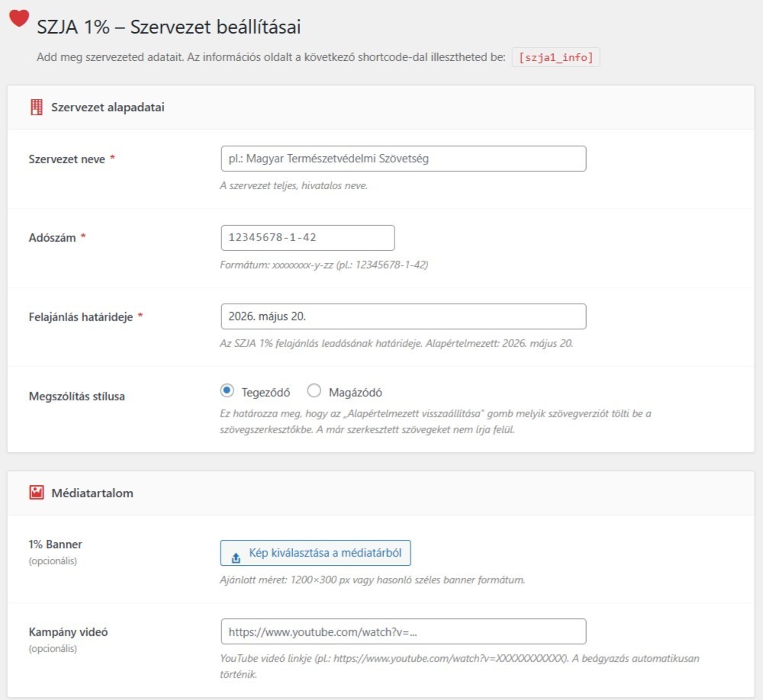Viewport: 763px width, 700px height.
Task: Click the image icon next to Médiatartalom
Action: coord(37,493)
